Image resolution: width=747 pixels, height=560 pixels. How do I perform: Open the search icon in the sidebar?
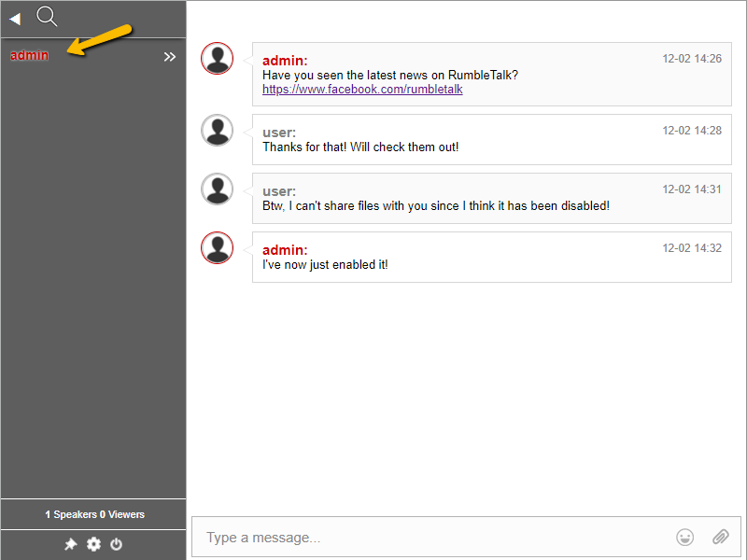tap(46, 16)
